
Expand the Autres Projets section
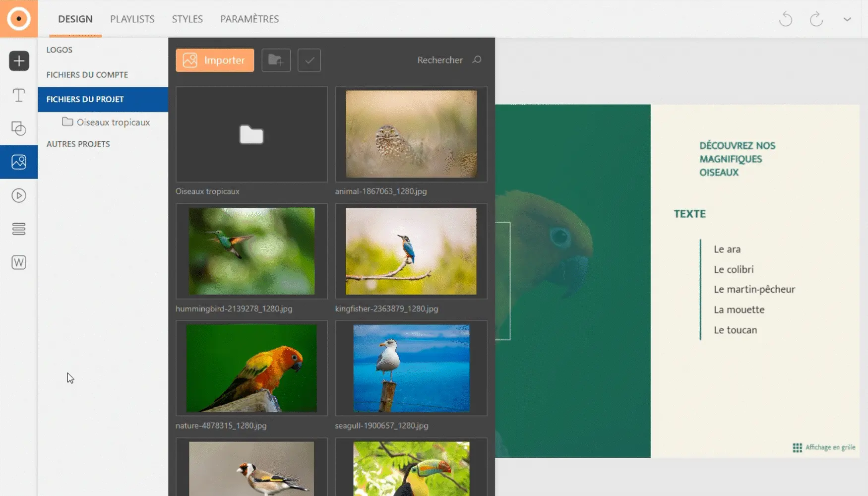[x=78, y=144]
